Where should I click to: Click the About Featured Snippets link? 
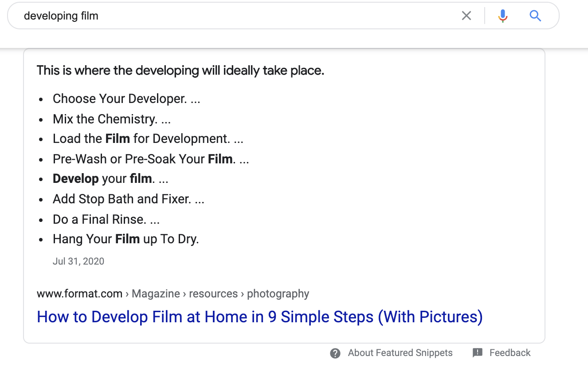coord(399,352)
